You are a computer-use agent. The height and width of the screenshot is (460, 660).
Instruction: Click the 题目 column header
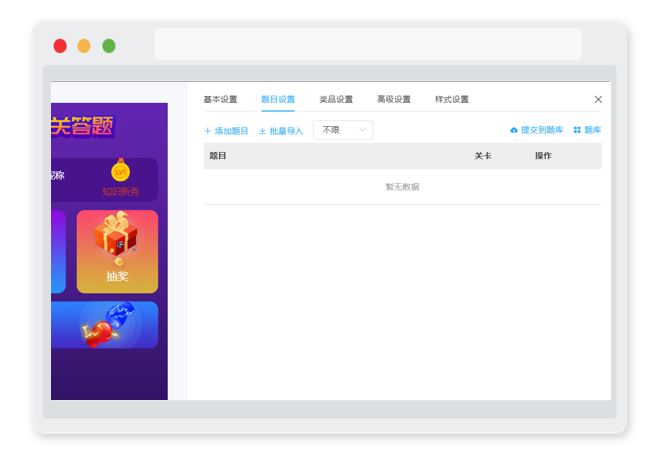coord(218,156)
